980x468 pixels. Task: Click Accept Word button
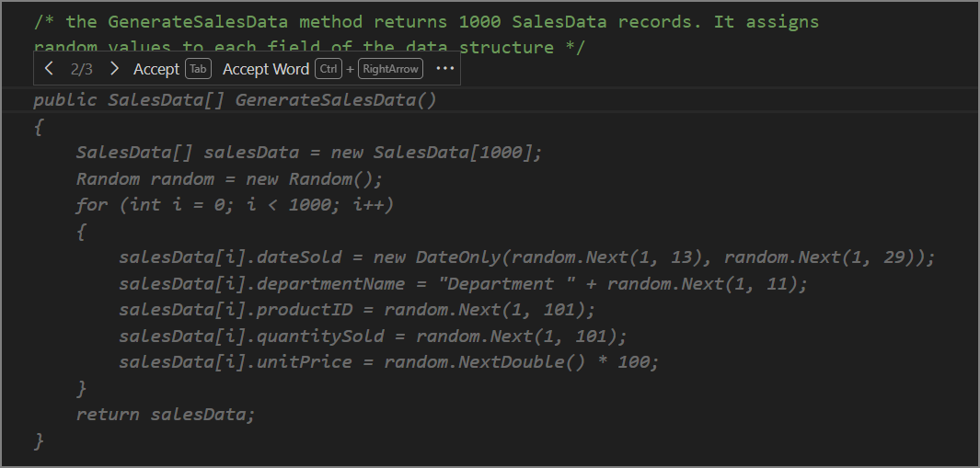(266, 69)
